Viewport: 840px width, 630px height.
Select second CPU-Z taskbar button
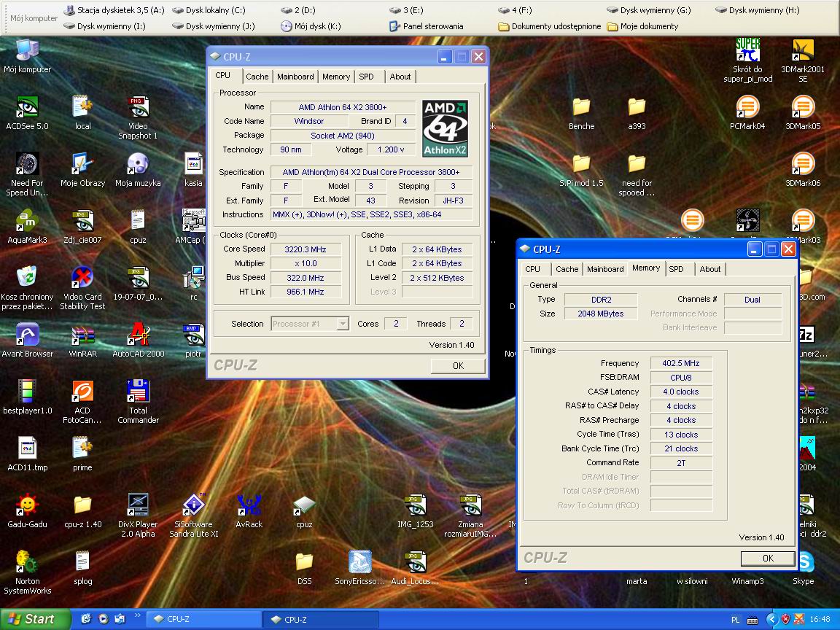click(321, 619)
